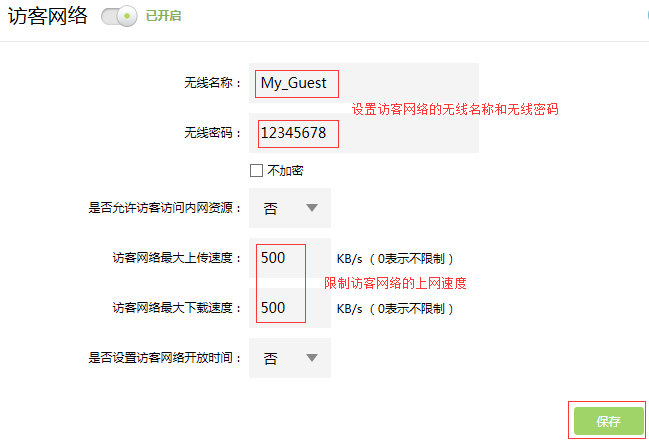Tick the 不加密 checkbox
Screen dimensions: 649x442
[x=257, y=170]
